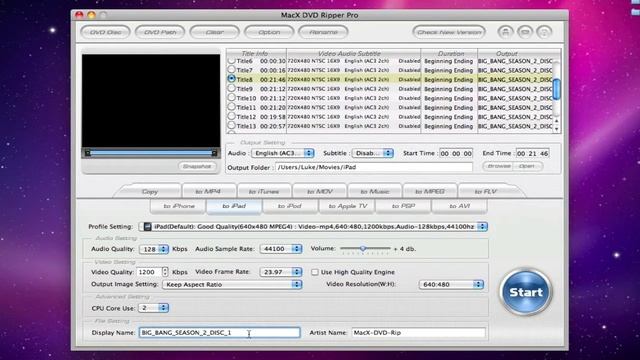The image size is (640, 360).
Task: Click the Video Quality value field
Action: pyautogui.click(x=149, y=272)
